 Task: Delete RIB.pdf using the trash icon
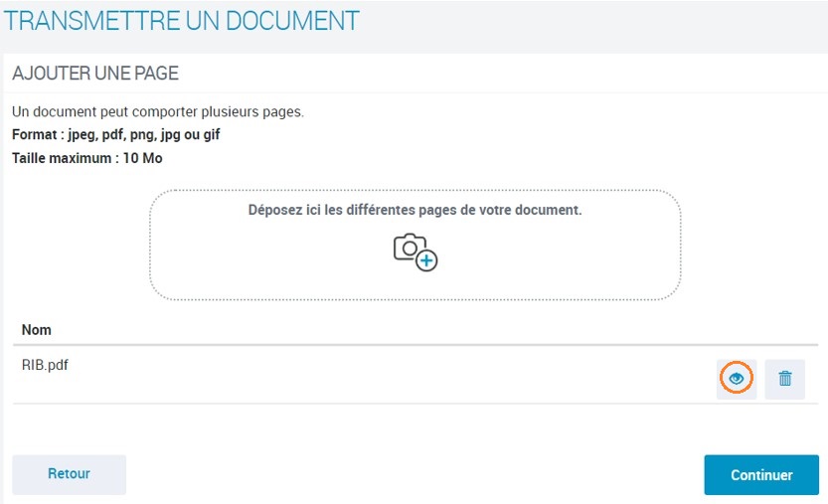[784, 379]
